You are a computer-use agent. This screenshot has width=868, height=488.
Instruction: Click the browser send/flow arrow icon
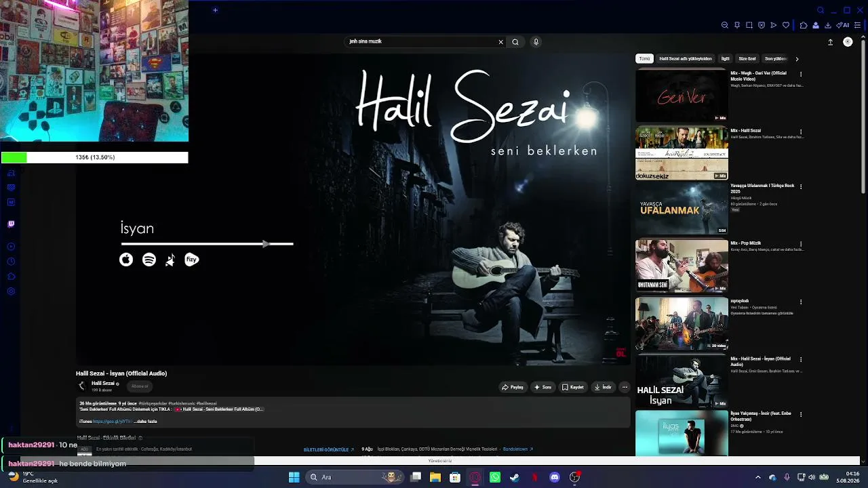coord(773,25)
